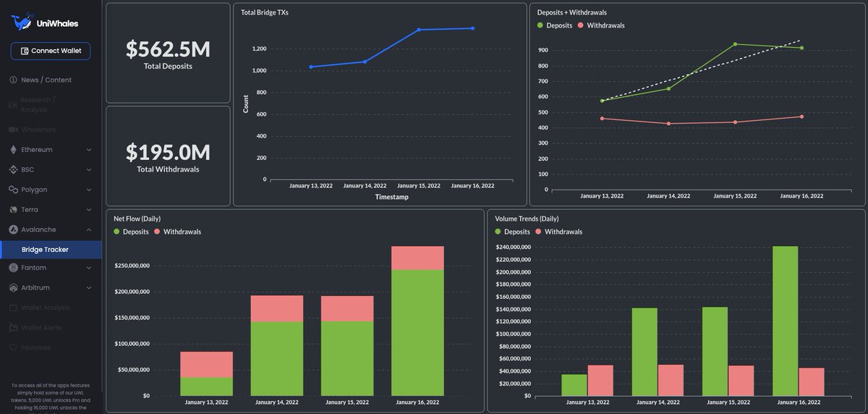Screen dimensions: 868x414
Task: Click the Favorites heart icon
Action: 13,347
